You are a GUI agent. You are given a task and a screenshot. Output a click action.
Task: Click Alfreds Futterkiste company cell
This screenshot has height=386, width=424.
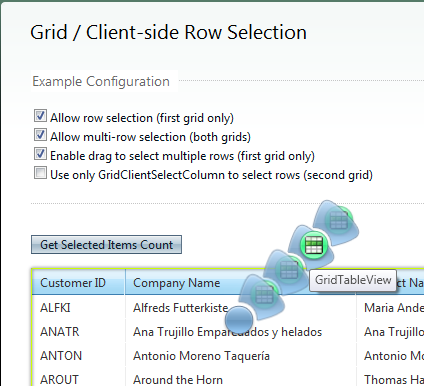[x=241, y=308]
